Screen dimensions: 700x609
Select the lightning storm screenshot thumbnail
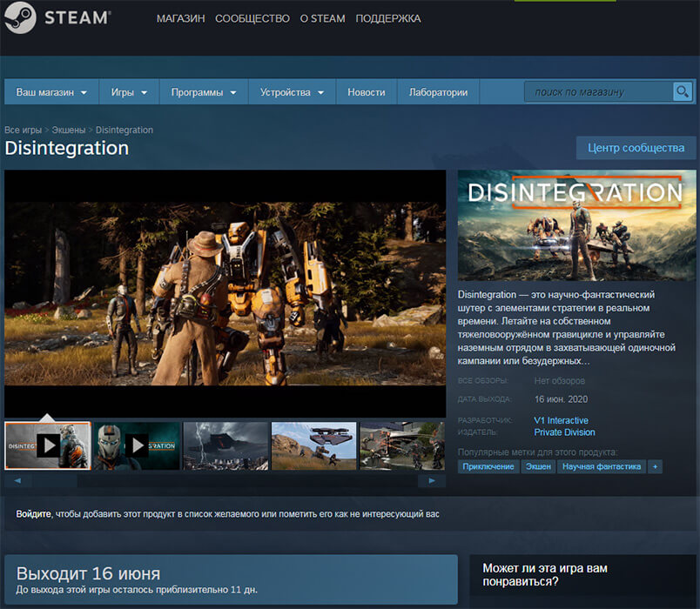[x=225, y=445]
